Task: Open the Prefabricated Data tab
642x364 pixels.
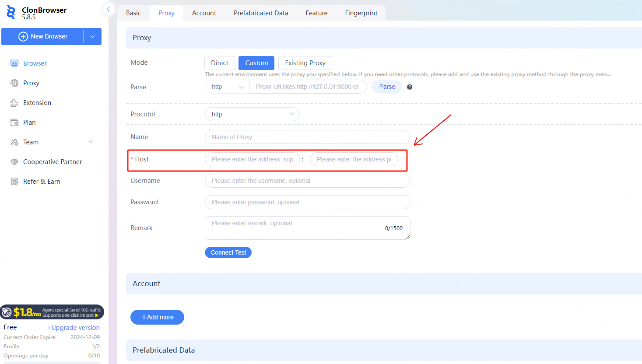Action: click(x=261, y=13)
